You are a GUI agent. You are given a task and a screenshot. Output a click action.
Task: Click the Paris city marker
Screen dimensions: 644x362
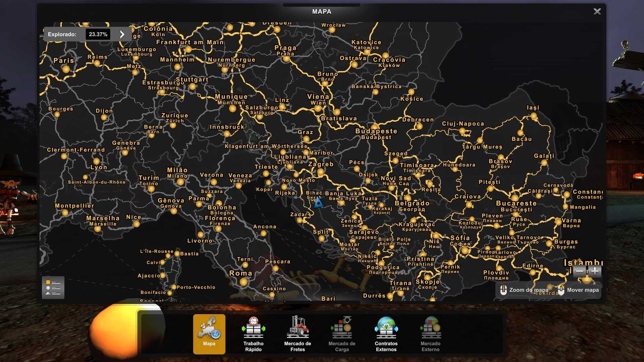click(x=66, y=69)
